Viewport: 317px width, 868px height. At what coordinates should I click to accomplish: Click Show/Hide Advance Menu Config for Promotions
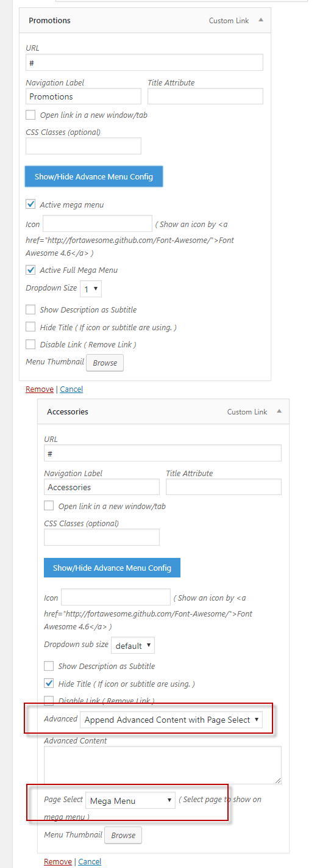(x=94, y=176)
